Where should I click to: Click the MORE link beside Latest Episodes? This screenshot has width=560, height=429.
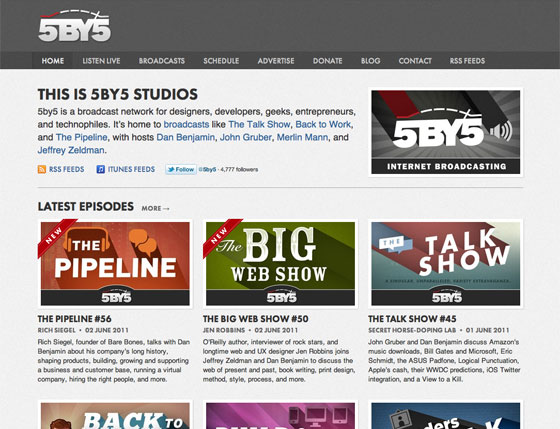point(156,208)
